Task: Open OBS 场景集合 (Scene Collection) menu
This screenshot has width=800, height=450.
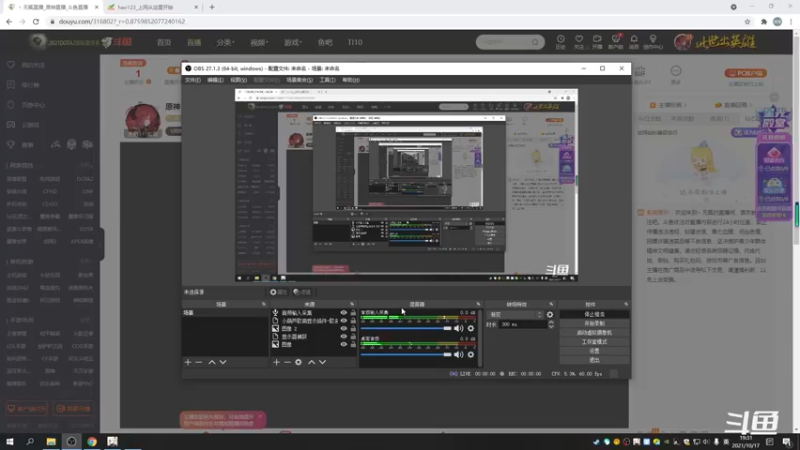Action: [299, 80]
